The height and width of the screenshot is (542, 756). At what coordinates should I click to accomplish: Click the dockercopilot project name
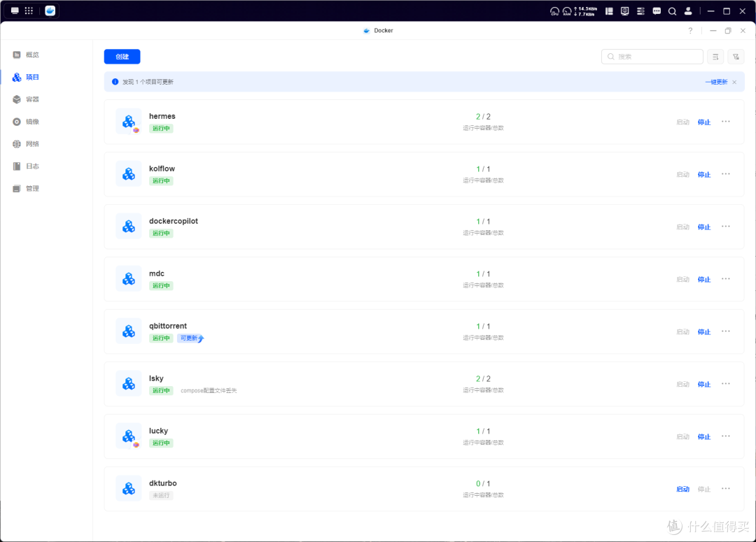pos(174,221)
